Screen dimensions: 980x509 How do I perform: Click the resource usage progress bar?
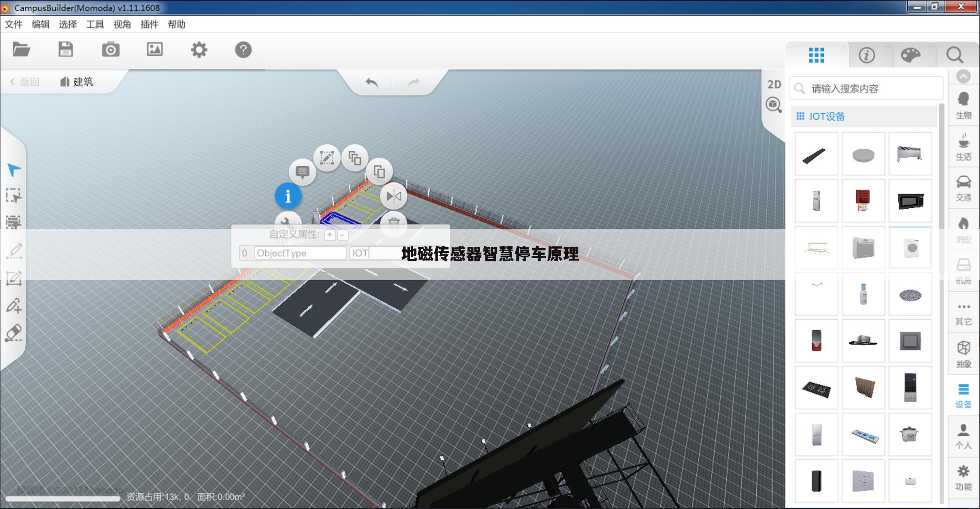click(63, 498)
